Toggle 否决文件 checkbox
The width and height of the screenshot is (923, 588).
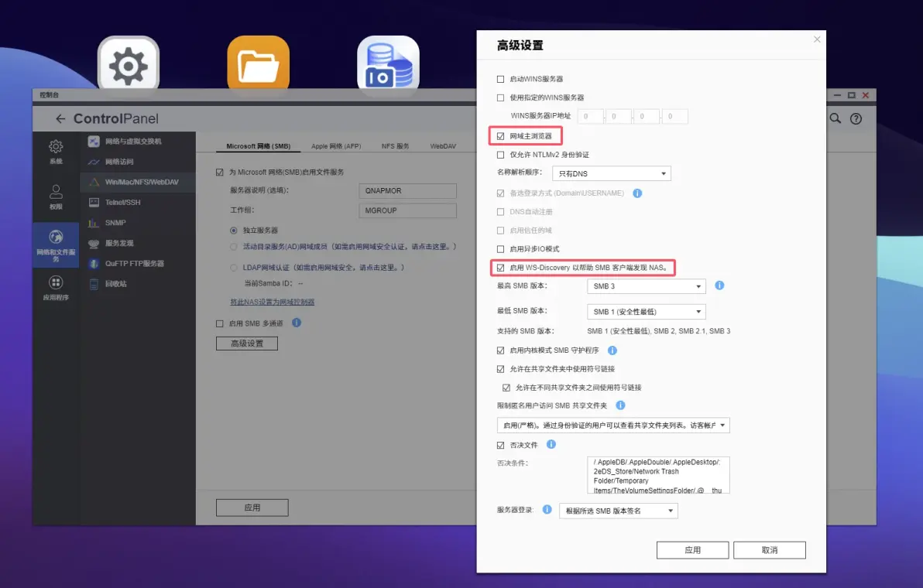coord(500,445)
